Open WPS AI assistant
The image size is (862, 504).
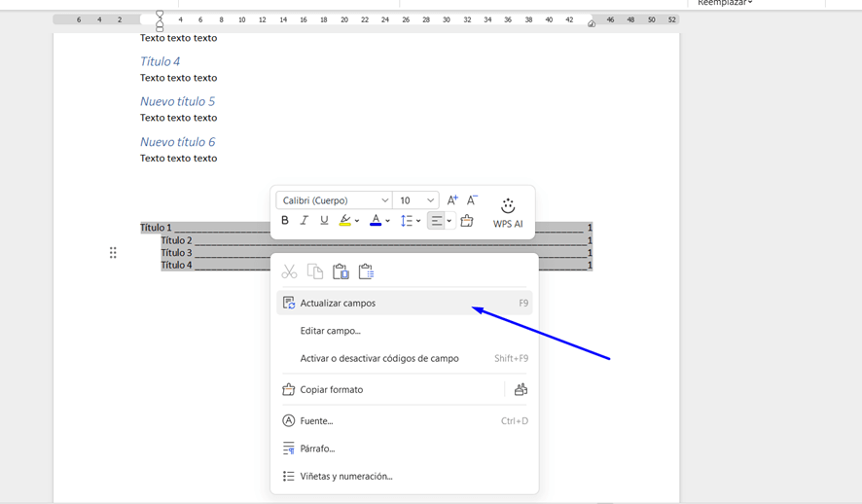pos(508,213)
